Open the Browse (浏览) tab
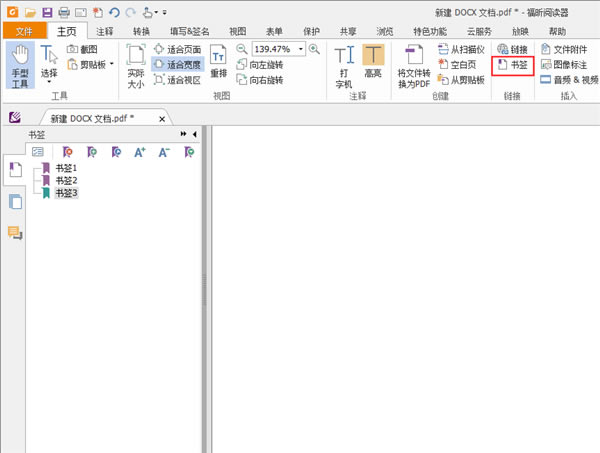Screen dimensions: 600x453 [x=385, y=31]
